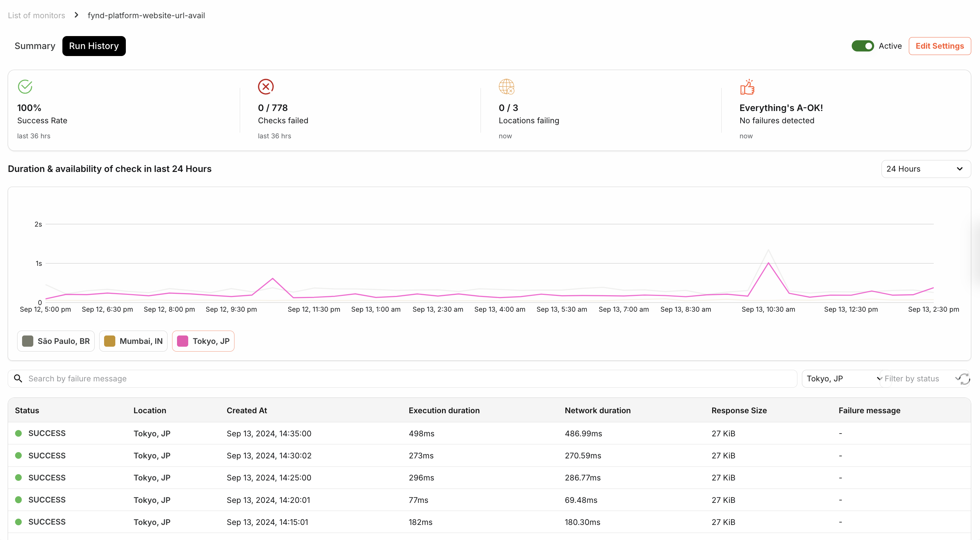Click the Mumbai gold color swatch
Image resolution: width=980 pixels, height=540 pixels.
(x=110, y=341)
